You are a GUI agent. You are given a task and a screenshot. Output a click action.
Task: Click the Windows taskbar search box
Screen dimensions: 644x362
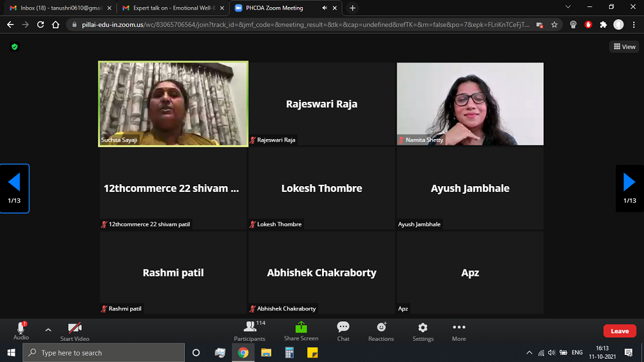pos(103,353)
